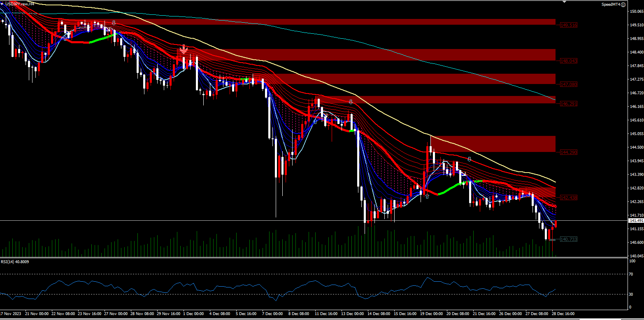Click the 143.390 value on price axis
The height and width of the screenshot is (320, 644).
point(636,174)
